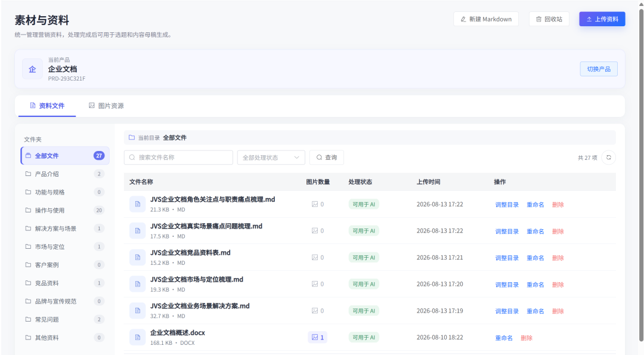This screenshot has width=644, height=355.
Task: Click file name JVS企业文档市场与定位梳理.md
Action: tap(197, 279)
